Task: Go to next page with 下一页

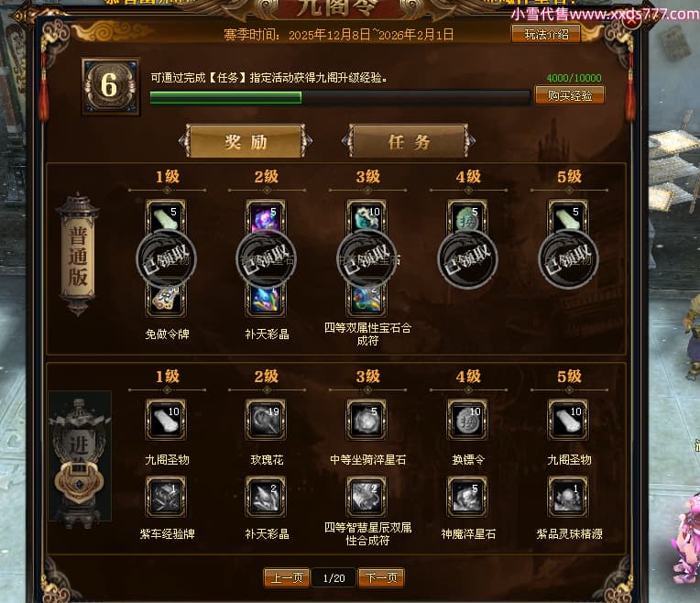Action: (x=381, y=577)
